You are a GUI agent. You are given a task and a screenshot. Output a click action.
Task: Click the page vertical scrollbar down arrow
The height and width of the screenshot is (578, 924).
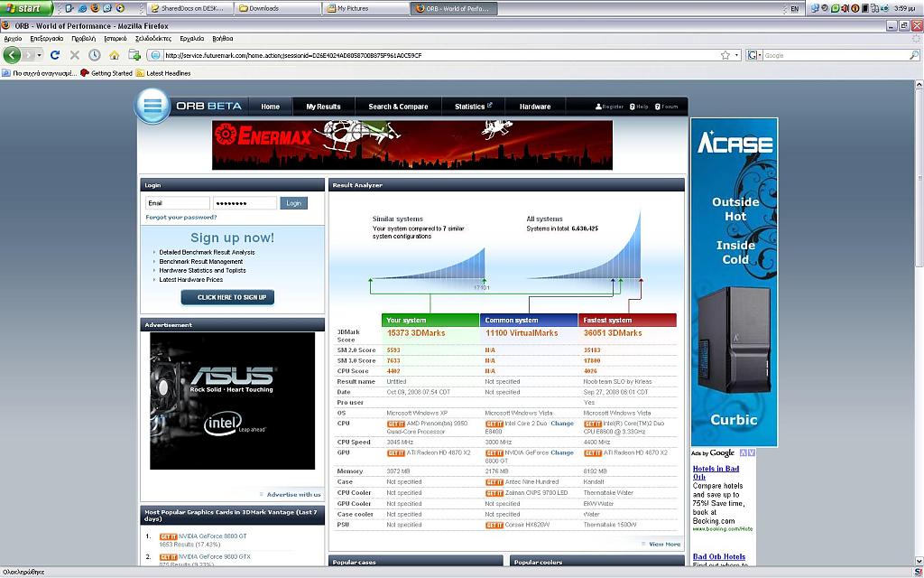[919, 562]
